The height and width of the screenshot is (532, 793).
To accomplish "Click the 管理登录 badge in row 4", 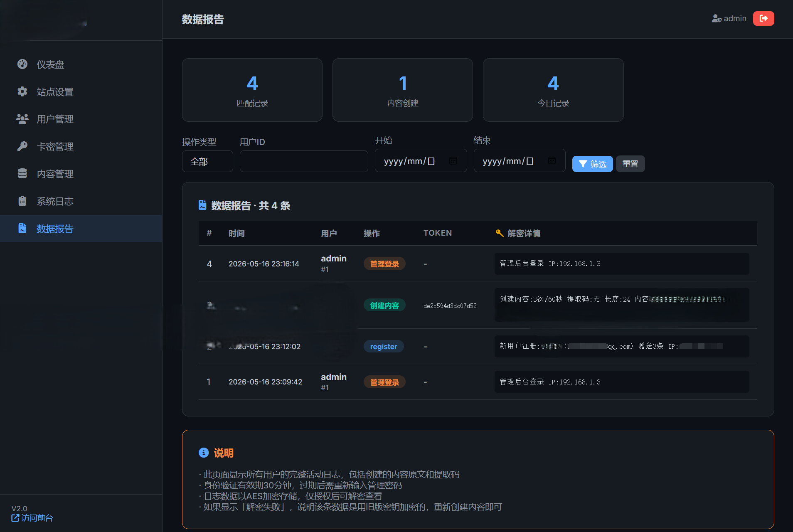I will [x=384, y=264].
